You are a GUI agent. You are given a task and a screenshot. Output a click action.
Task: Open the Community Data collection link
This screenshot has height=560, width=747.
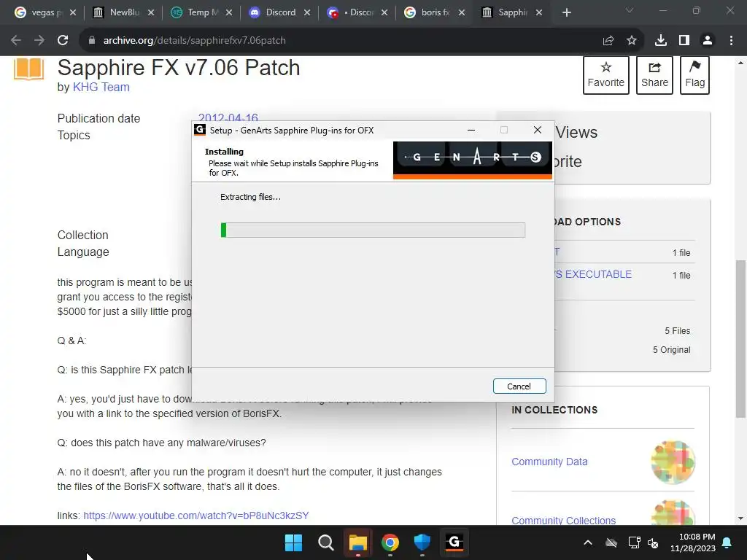[x=549, y=462]
